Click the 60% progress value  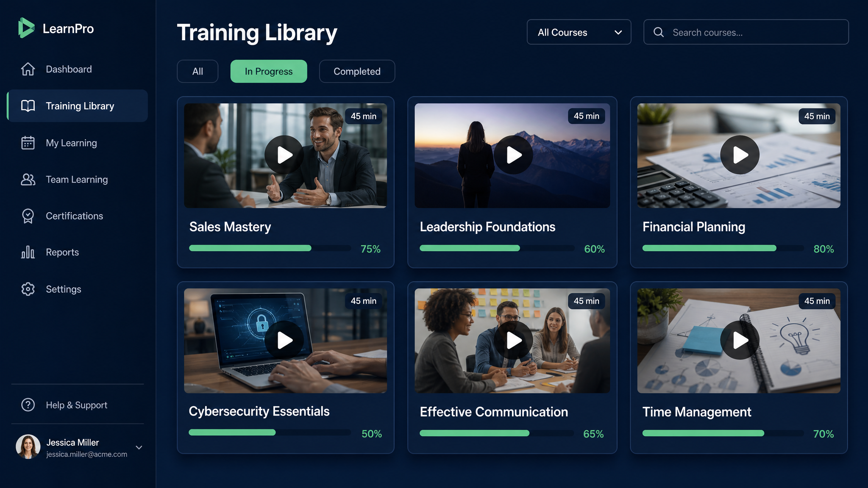click(x=594, y=249)
